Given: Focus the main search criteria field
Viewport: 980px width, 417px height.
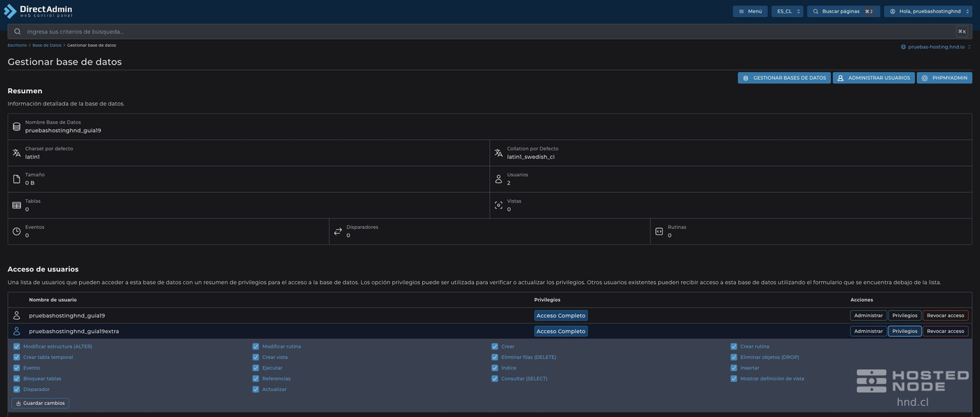Looking at the screenshot, I should 490,31.
